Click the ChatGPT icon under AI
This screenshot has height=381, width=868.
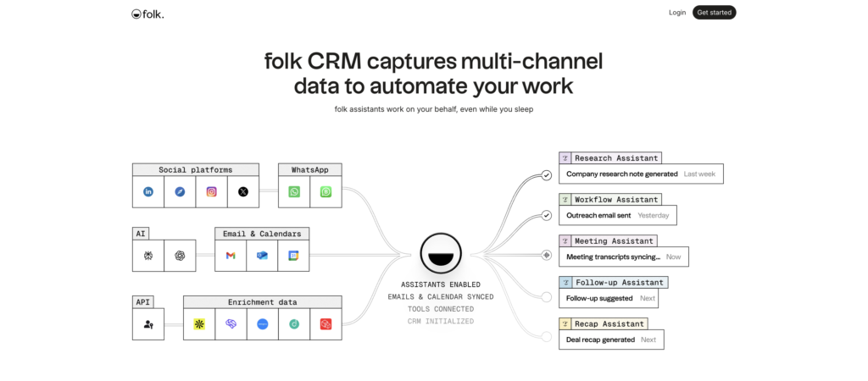(x=180, y=256)
